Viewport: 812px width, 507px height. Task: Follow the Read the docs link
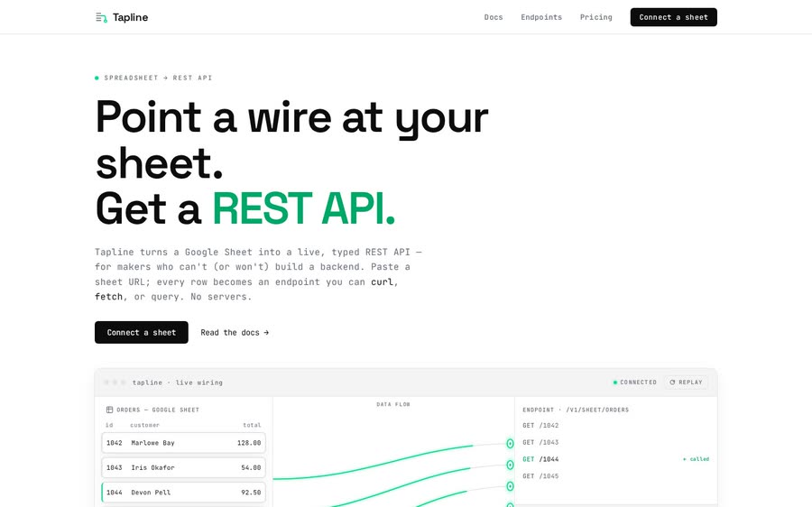tap(235, 333)
